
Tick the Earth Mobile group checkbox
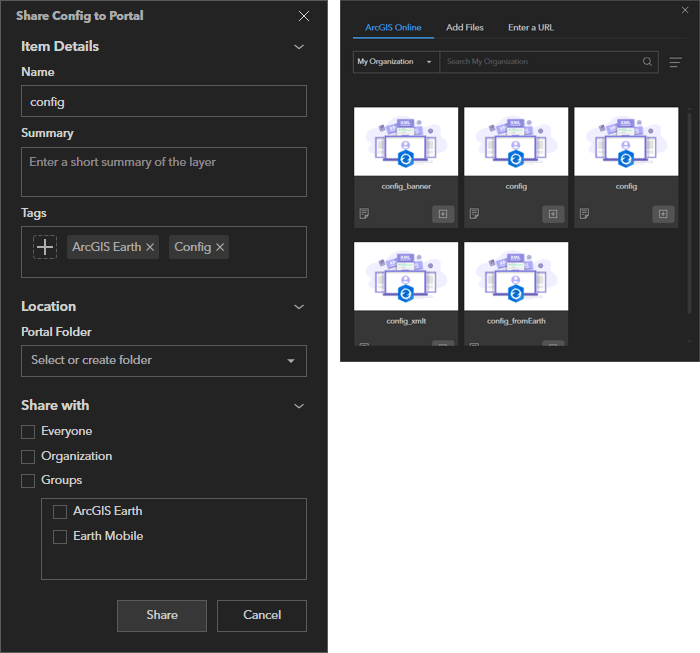[x=60, y=537]
